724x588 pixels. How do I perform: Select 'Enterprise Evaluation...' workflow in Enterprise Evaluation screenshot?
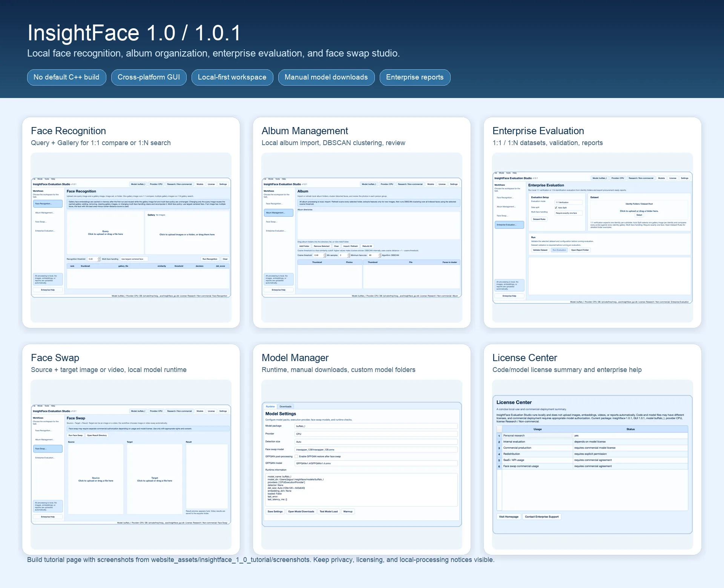pyautogui.click(x=509, y=225)
